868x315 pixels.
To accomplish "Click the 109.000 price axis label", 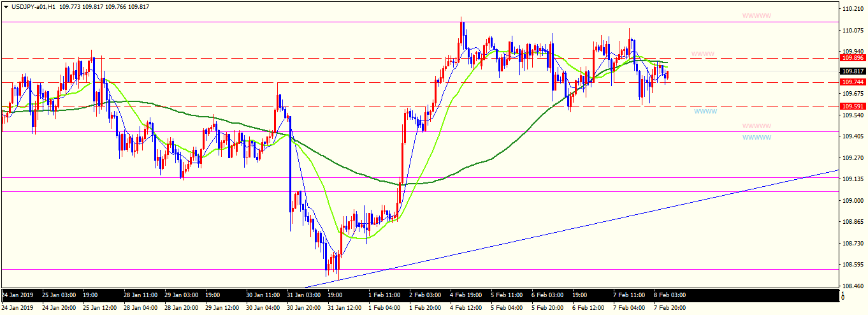I will [853, 200].
